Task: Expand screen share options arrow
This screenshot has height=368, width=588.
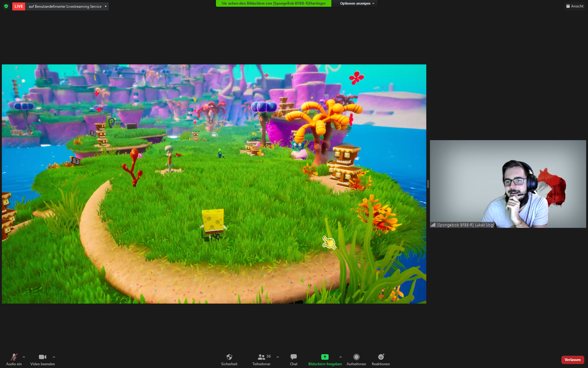Action: coord(341,357)
